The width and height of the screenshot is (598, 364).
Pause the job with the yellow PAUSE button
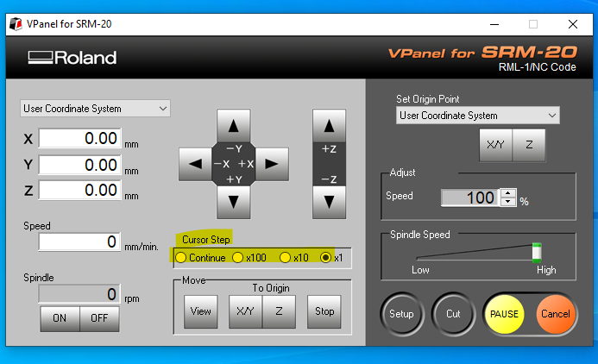click(x=504, y=314)
